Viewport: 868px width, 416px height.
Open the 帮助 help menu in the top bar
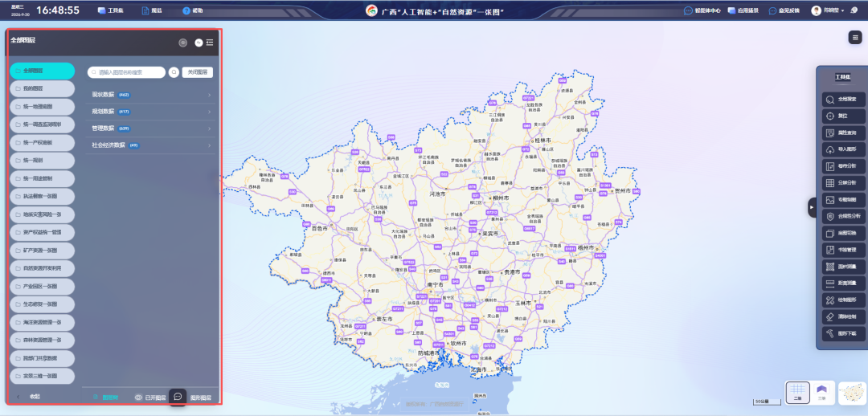coord(193,10)
